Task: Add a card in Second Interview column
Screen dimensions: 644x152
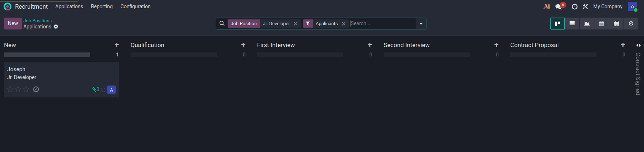Action: point(496,45)
